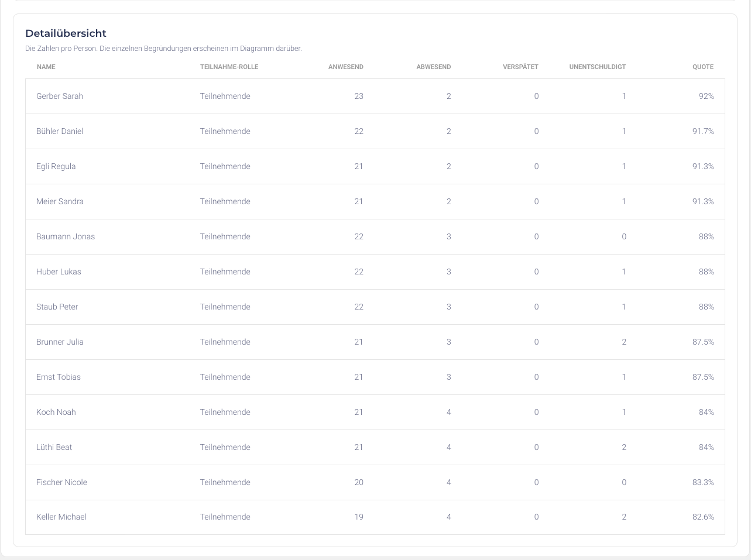Screen dimensions: 751x560
Task: Select the Meier Sandra name cell
Action: click(x=60, y=201)
